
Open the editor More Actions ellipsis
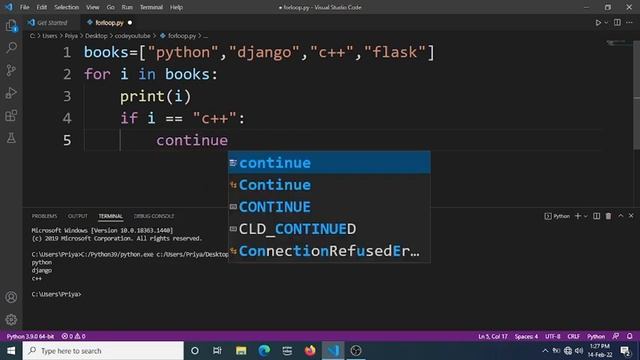click(629, 22)
